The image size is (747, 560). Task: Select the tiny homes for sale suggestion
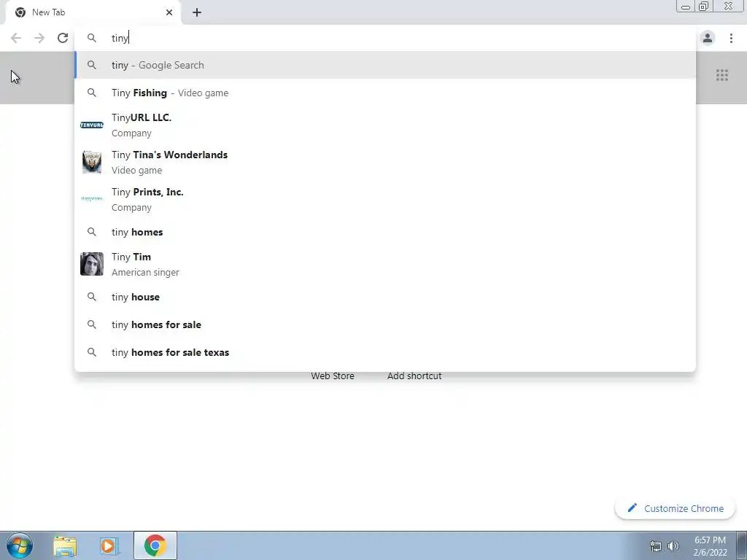coord(385,324)
